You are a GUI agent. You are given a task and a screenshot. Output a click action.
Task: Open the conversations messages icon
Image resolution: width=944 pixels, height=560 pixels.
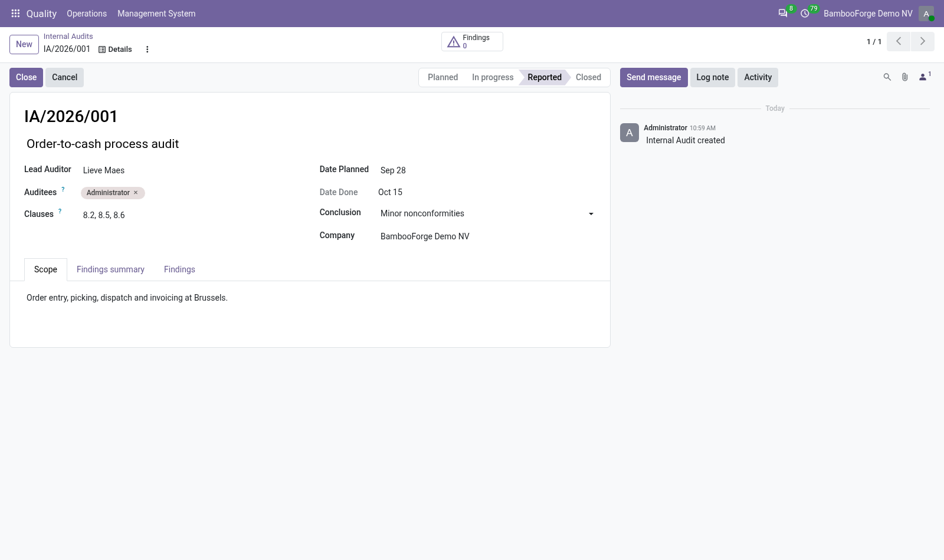click(783, 13)
